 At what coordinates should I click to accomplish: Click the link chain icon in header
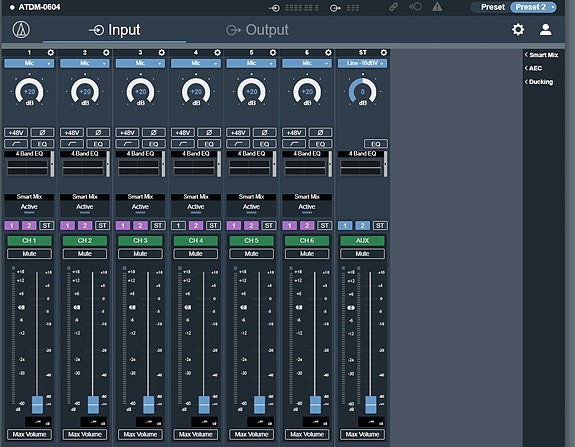[393, 7]
